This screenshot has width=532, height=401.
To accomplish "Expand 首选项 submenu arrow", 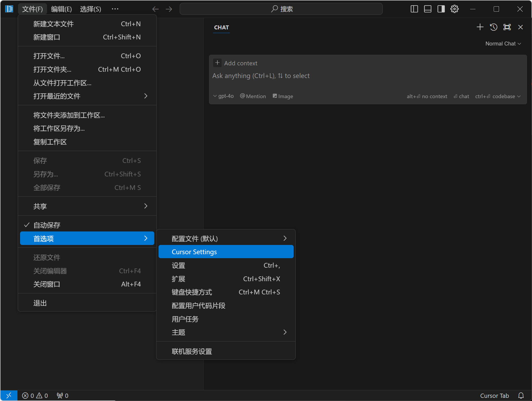I will pyautogui.click(x=146, y=238).
